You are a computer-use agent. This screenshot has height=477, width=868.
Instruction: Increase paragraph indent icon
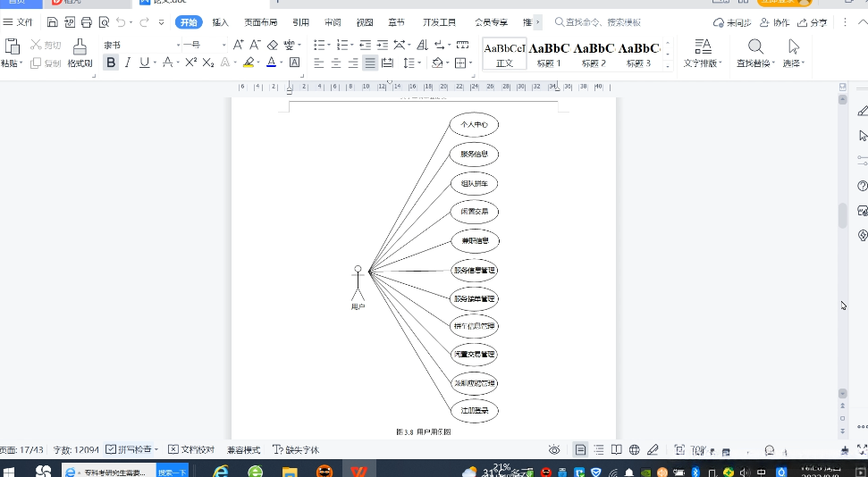pos(382,45)
